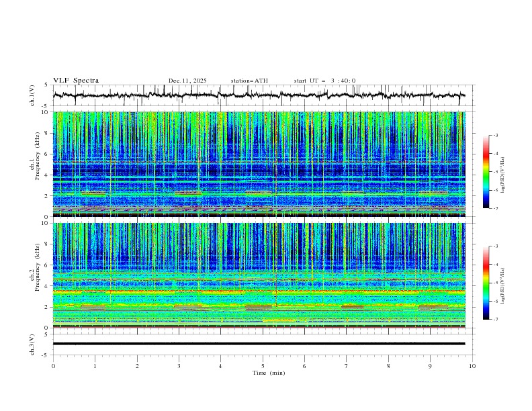This screenshot has height=411, width=532.
Task: Click time axis tick label "9"
Action: [430, 366]
